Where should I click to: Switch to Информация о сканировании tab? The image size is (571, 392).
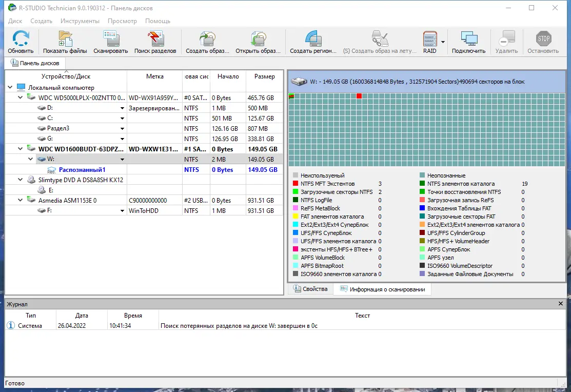(383, 289)
